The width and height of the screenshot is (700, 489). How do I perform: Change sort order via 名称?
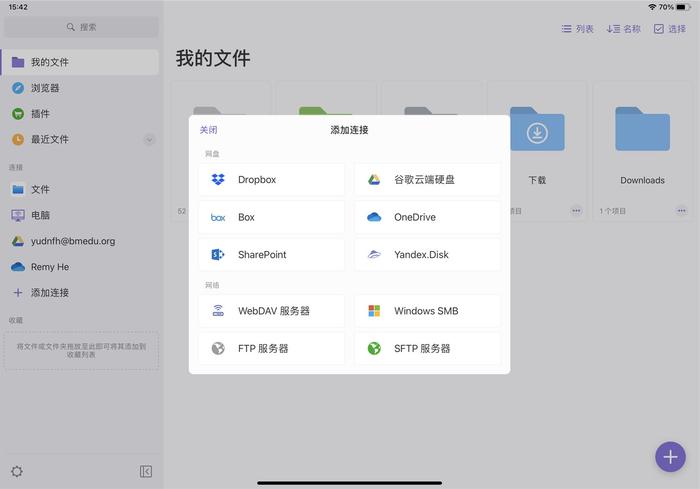click(624, 29)
